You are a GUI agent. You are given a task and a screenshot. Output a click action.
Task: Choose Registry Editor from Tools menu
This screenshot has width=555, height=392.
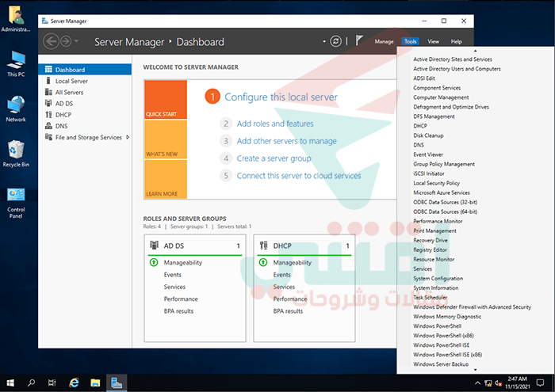click(430, 250)
